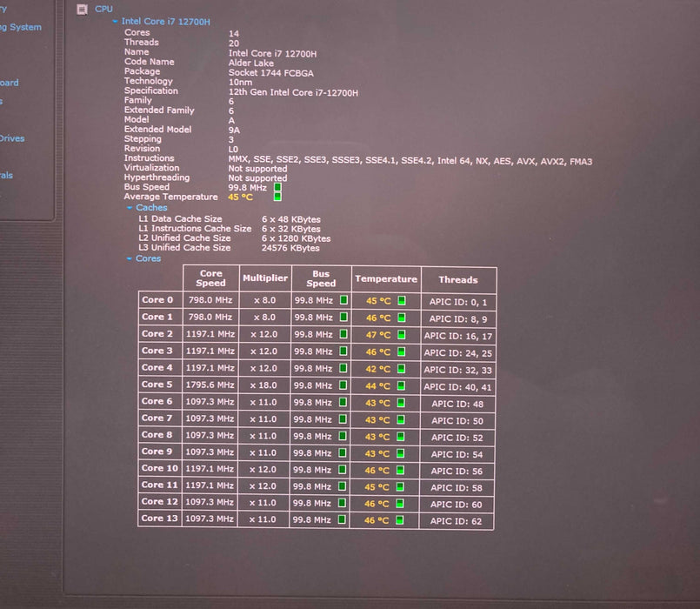This screenshot has height=609, width=700.
Task: Click Core 2 temperature indicator icon
Action: pyautogui.click(x=401, y=335)
